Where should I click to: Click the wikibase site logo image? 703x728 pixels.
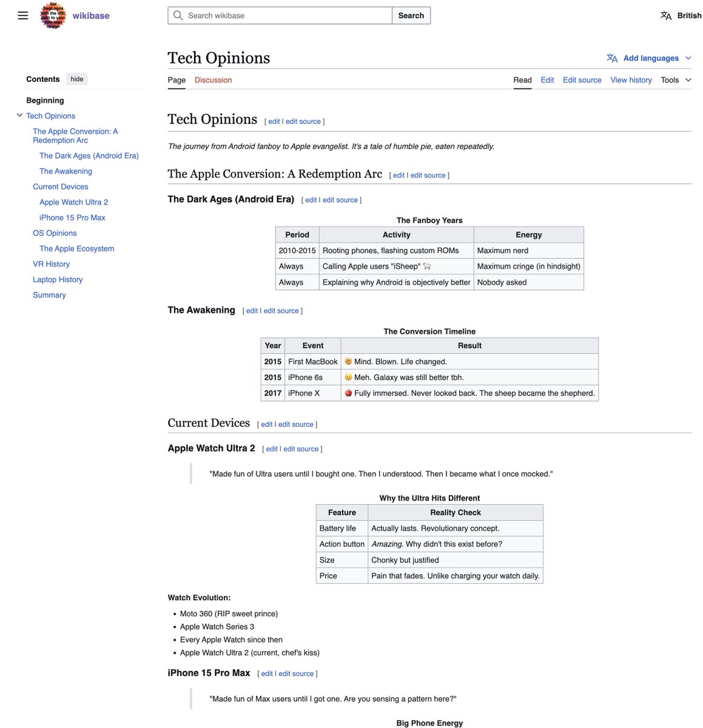pos(53,16)
